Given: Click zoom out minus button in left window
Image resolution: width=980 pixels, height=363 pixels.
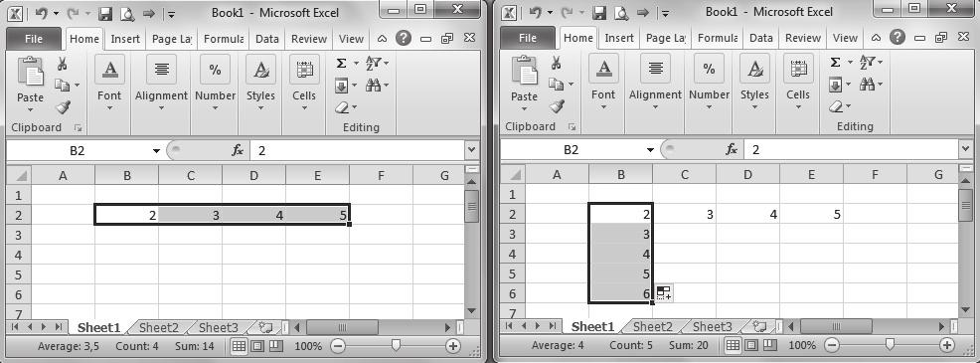Looking at the screenshot, I should [x=338, y=346].
